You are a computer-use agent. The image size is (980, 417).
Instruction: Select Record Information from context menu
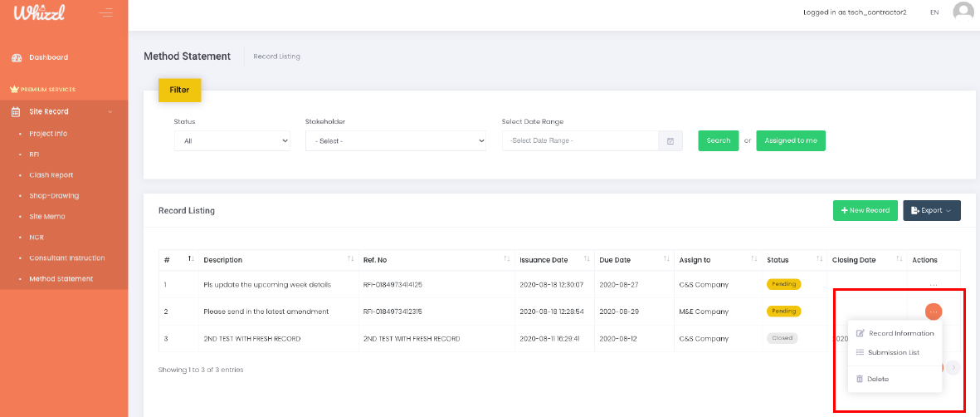(x=900, y=333)
